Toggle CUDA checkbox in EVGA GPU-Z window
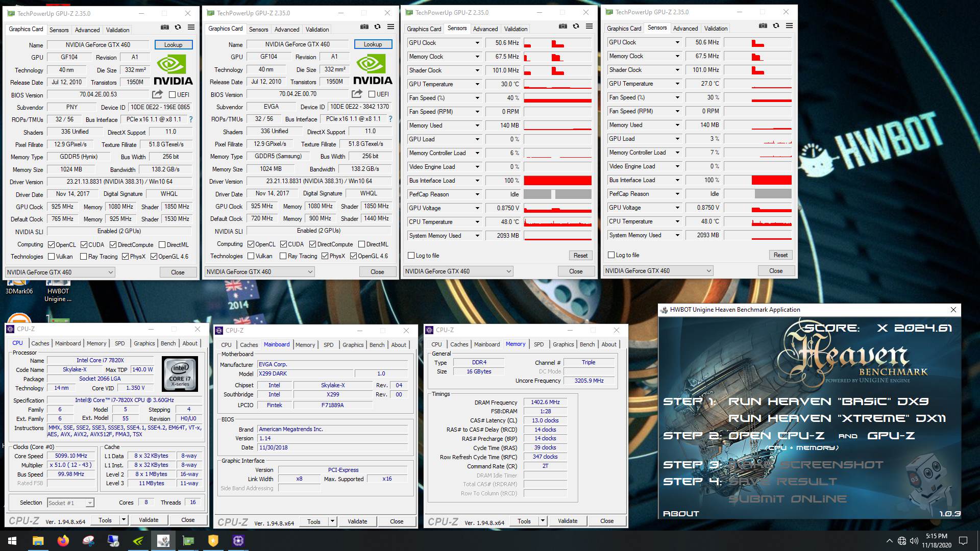 (283, 244)
